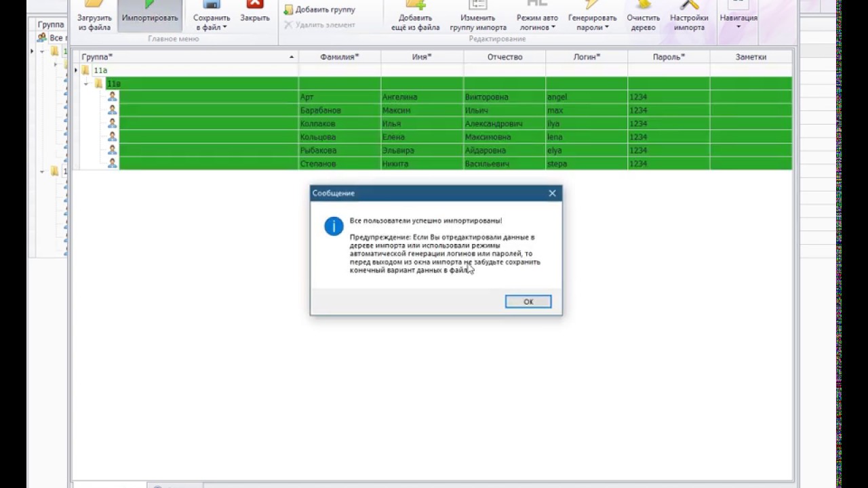This screenshot has height=488, width=868.
Task: Open the Сохранить в файл dropdown
Action: 212,16
